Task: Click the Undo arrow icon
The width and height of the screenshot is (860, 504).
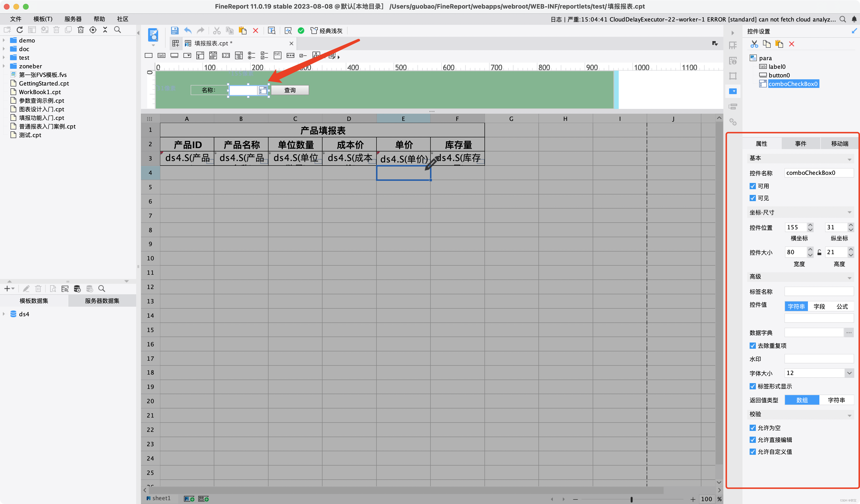Action: pyautogui.click(x=188, y=30)
